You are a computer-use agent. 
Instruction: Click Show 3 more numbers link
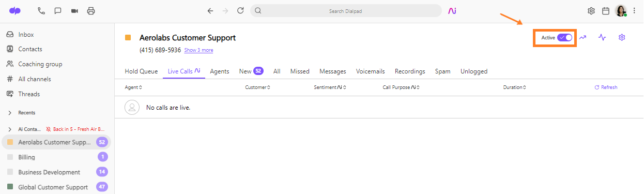click(x=198, y=50)
